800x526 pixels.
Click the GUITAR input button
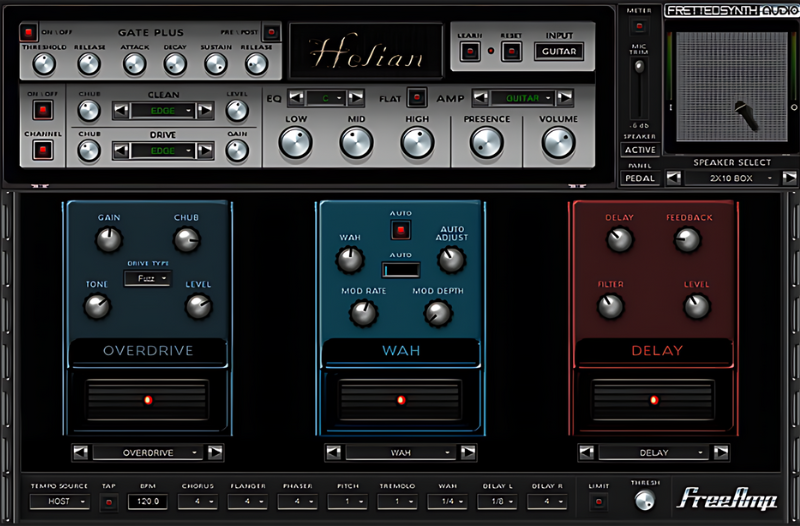tap(559, 52)
